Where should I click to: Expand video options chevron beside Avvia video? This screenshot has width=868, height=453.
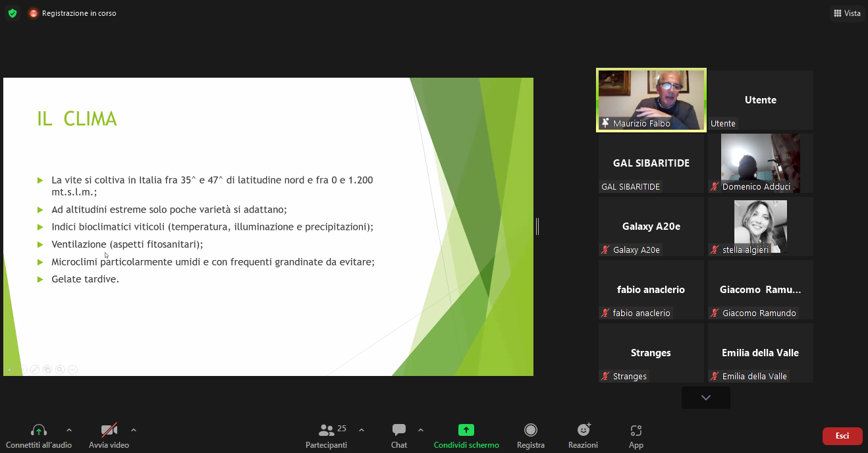coord(134,430)
